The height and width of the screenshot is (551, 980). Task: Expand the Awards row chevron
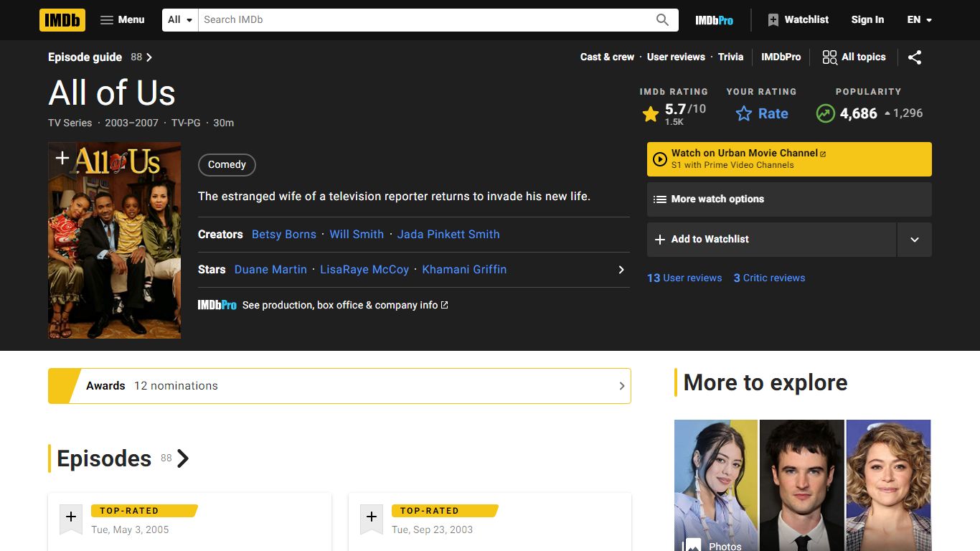622,386
